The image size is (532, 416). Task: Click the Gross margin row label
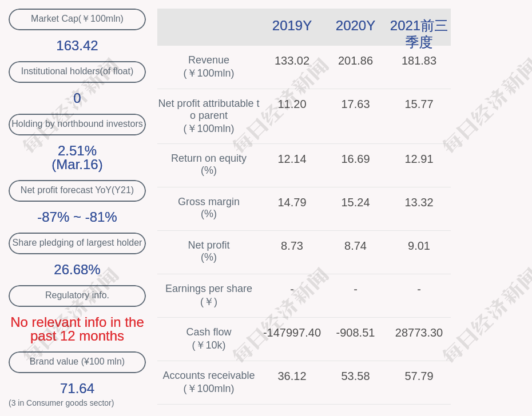(x=209, y=208)
